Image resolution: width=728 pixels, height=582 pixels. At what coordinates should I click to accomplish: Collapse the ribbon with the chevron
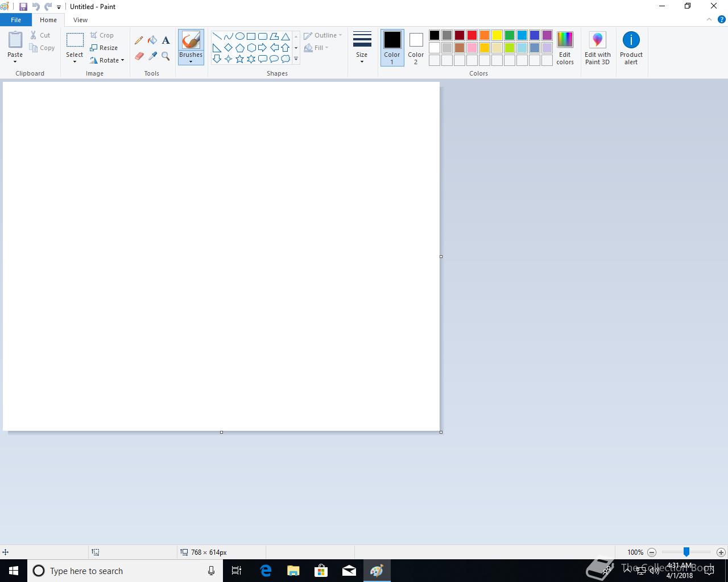[x=709, y=19]
